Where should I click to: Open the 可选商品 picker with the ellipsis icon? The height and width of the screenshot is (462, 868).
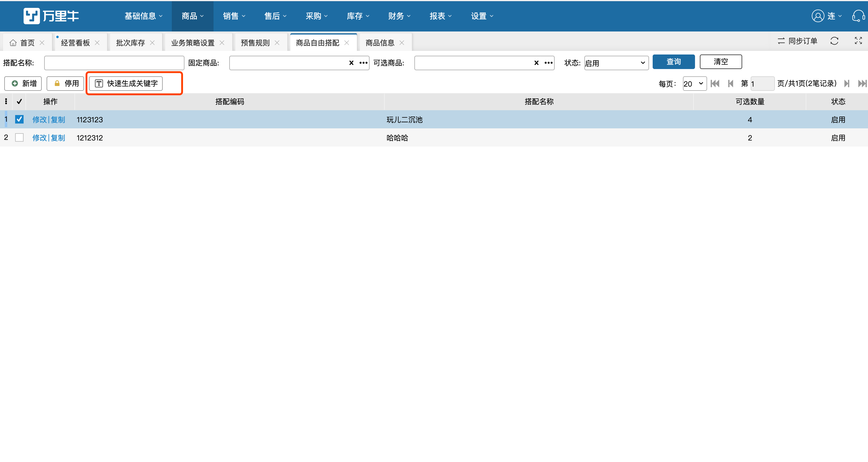pos(549,63)
